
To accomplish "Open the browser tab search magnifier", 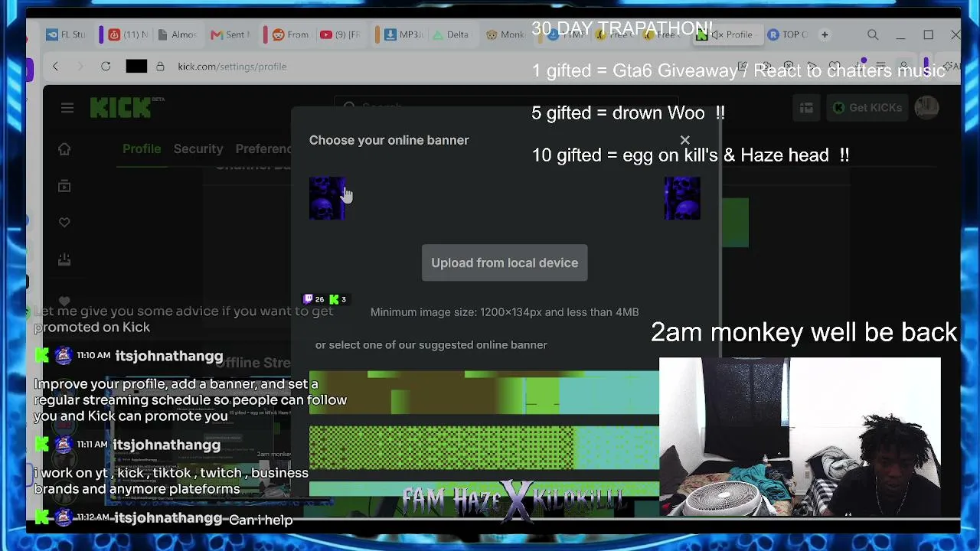I will [873, 34].
